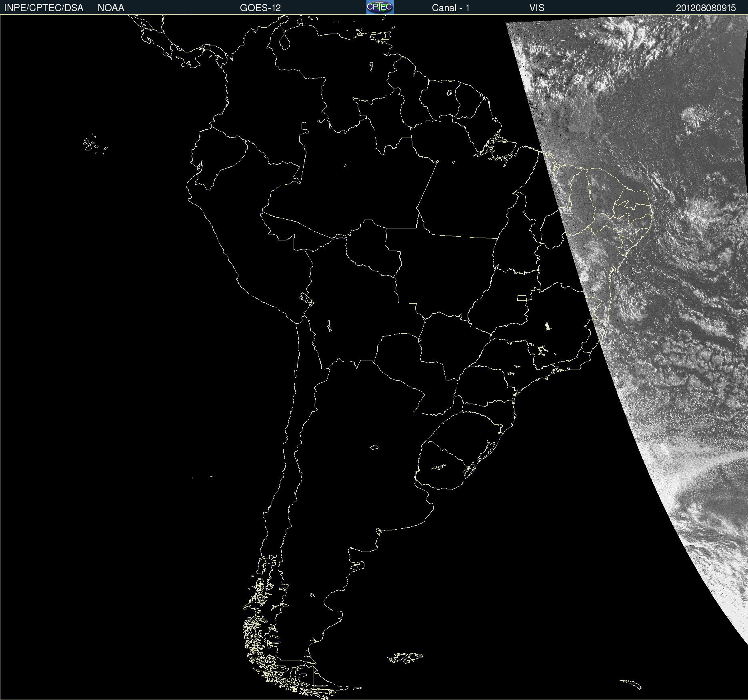Click the CPTEC logo in the header
748x700 pixels.
click(x=380, y=7)
